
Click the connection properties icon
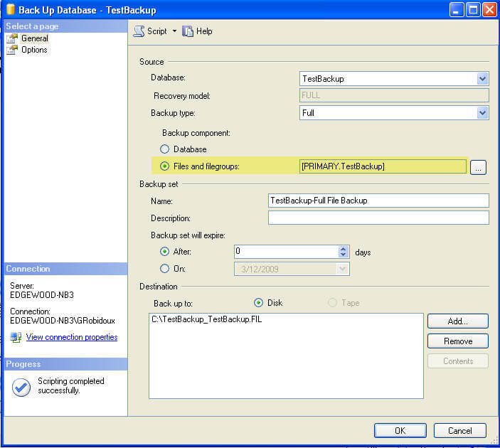coord(16,337)
